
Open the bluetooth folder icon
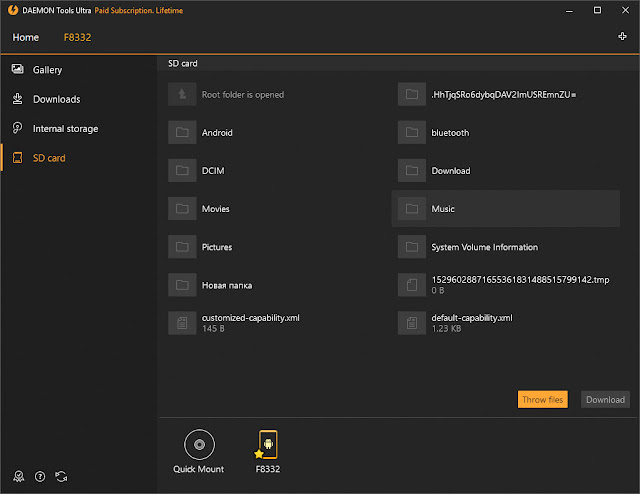pyautogui.click(x=412, y=132)
